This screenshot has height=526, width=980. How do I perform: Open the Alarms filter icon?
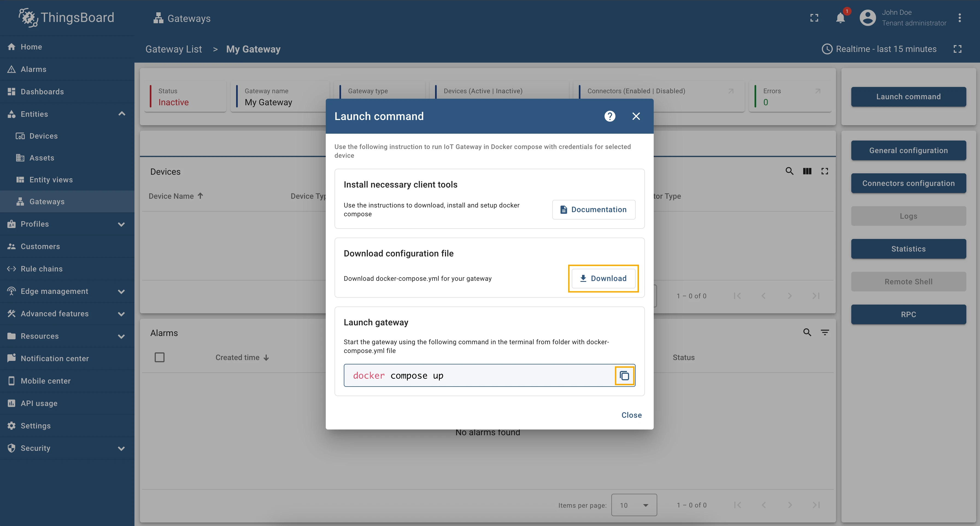pos(825,333)
